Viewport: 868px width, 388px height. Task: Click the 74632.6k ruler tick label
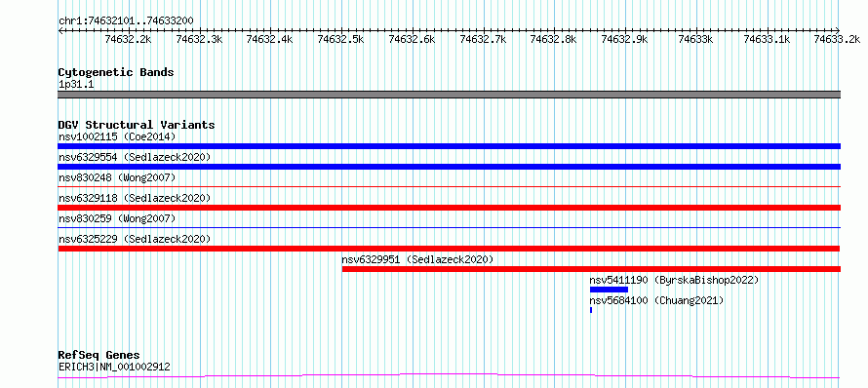(412, 39)
